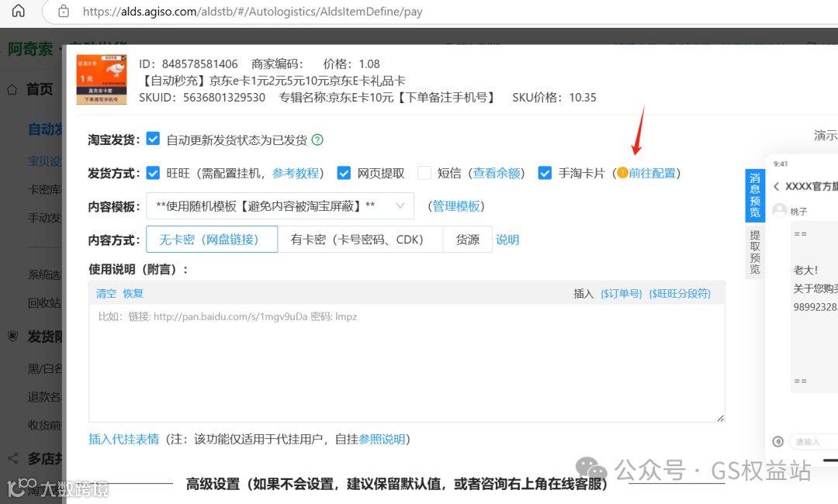Insert {$订单号} variable
Image resolution: width=838 pixels, height=504 pixels.
pos(621,293)
